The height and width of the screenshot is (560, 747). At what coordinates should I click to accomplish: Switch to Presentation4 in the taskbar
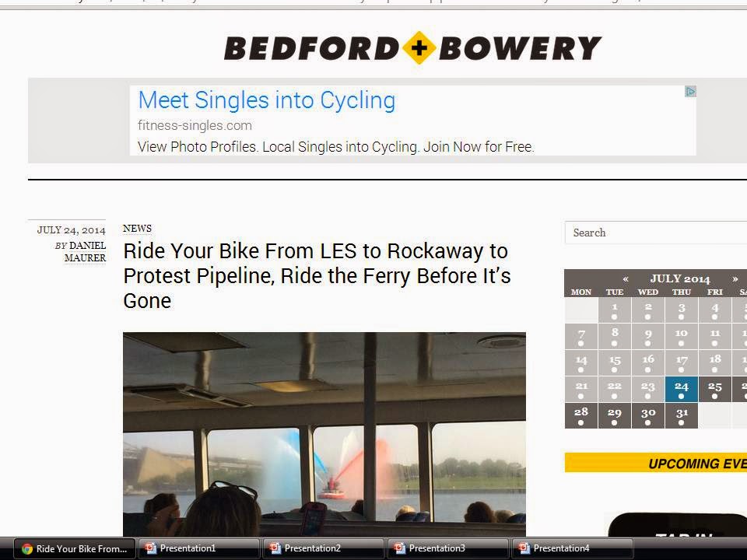(572, 548)
